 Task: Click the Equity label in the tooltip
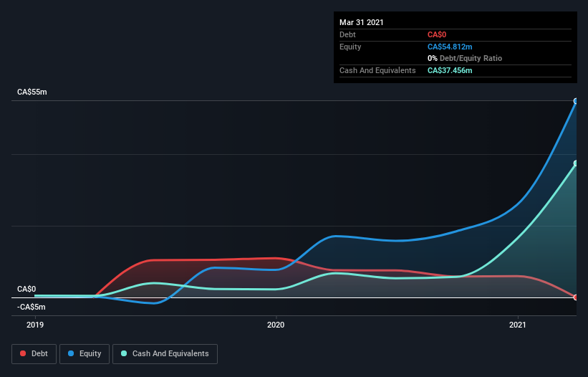click(350, 47)
